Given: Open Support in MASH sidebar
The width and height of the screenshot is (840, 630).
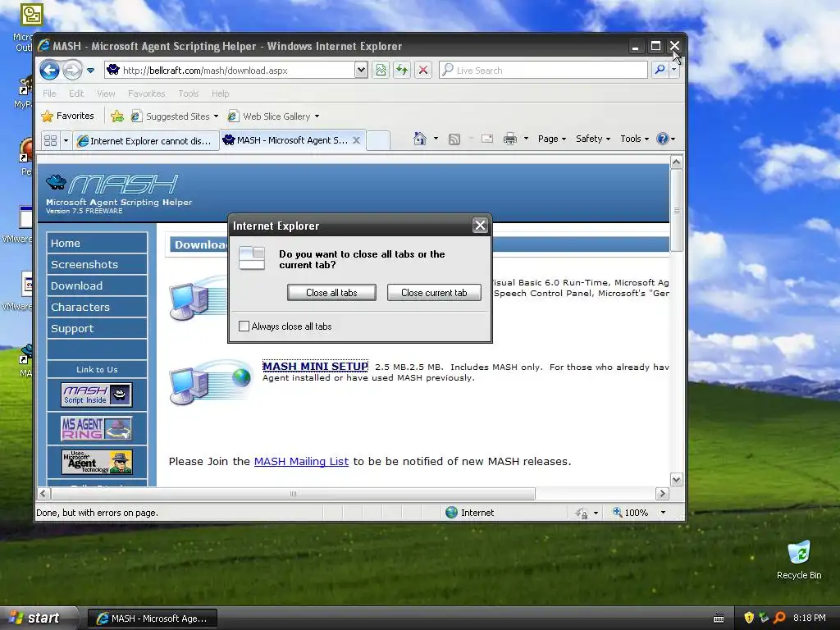Looking at the screenshot, I should [x=97, y=329].
